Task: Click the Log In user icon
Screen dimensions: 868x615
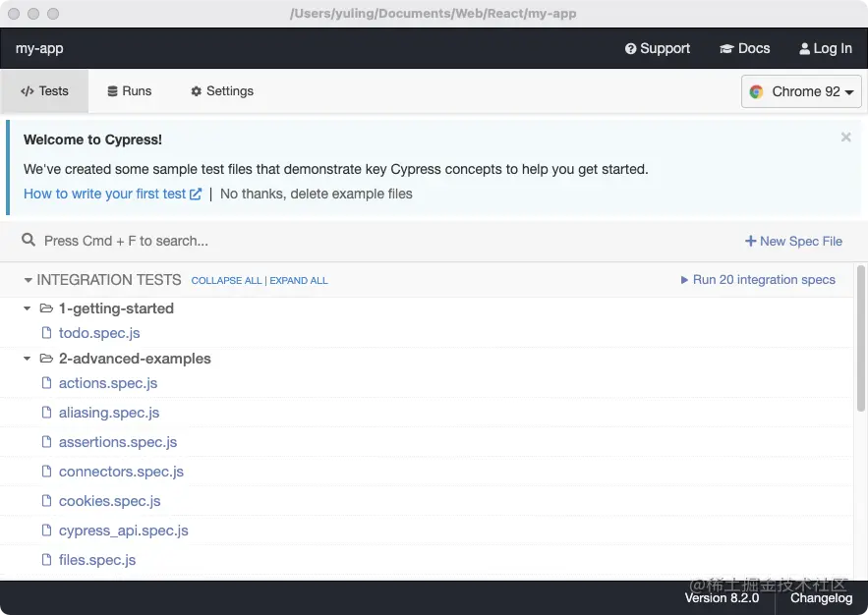Action: 804,49
